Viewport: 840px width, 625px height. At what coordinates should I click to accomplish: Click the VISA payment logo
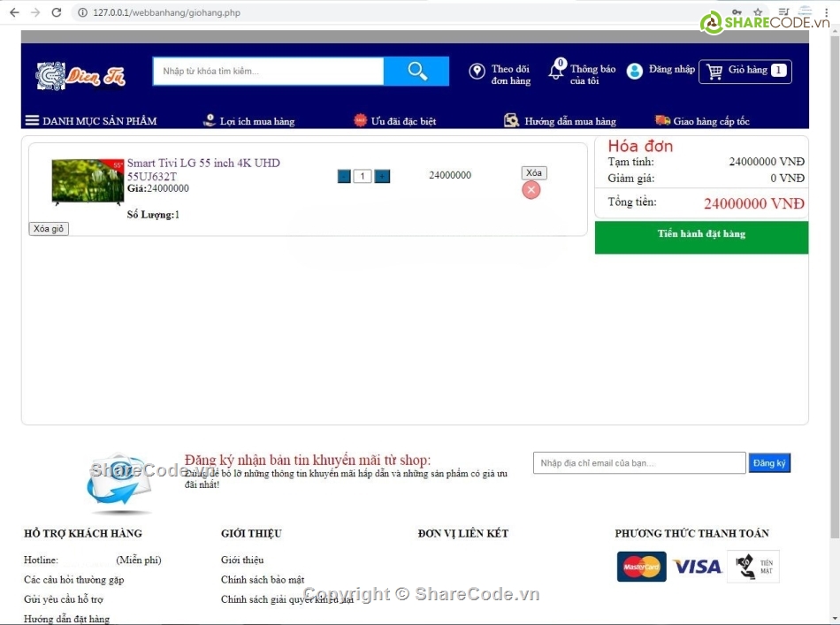pyautogui.click(x=697, y=567)
